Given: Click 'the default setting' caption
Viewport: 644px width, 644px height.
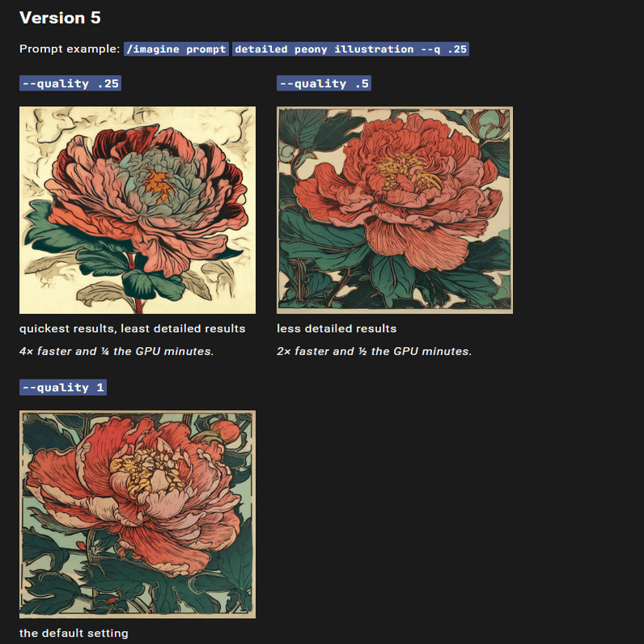Looking at the screenshot, I should tap(74, 633).
